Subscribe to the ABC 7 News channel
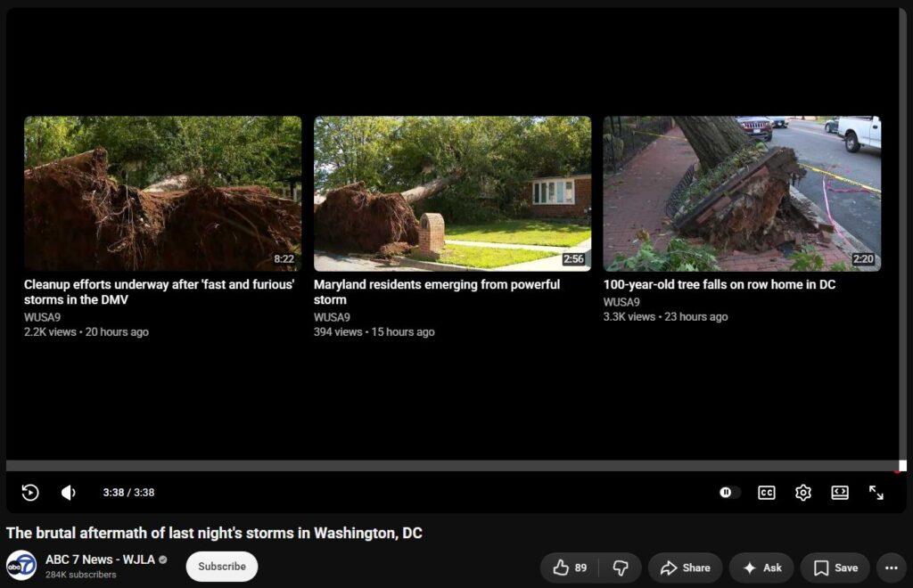The width and height of the screenshot is (913, 588). pos(222,567)
